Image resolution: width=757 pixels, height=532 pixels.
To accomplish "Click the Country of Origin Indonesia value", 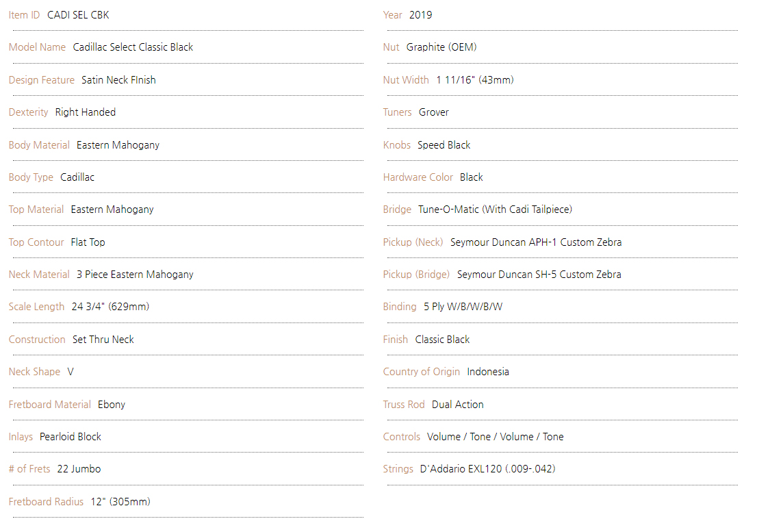I will click(487, 372).
